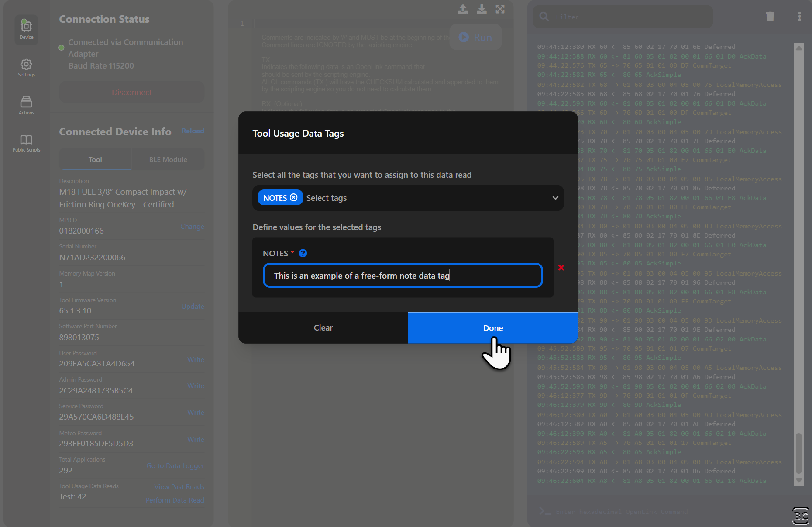Click admin password 2C29A2481735B5C4
This screenshot has height=527, width=812.
[96, 391]
